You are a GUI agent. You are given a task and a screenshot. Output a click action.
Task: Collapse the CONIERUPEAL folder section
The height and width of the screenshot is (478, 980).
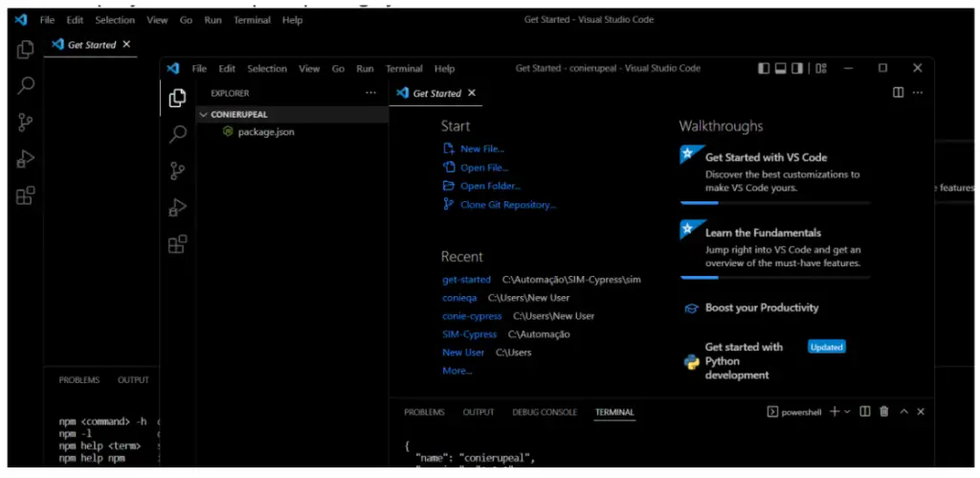(203, 114)
